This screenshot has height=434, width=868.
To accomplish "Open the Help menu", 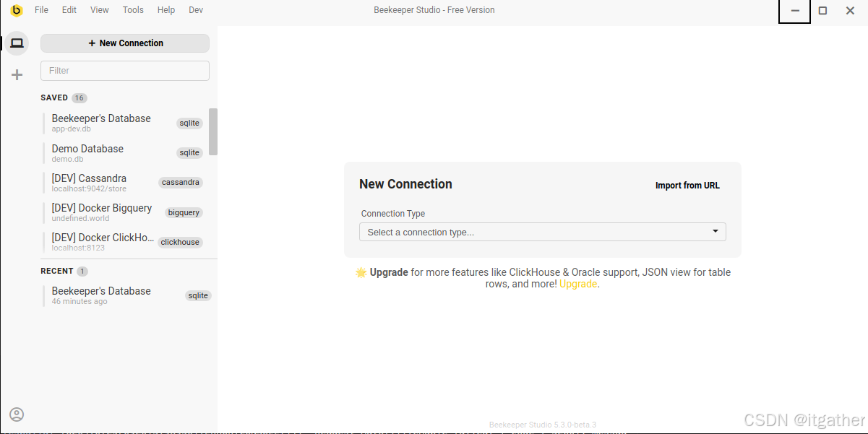I will click(x=166, y=10).
